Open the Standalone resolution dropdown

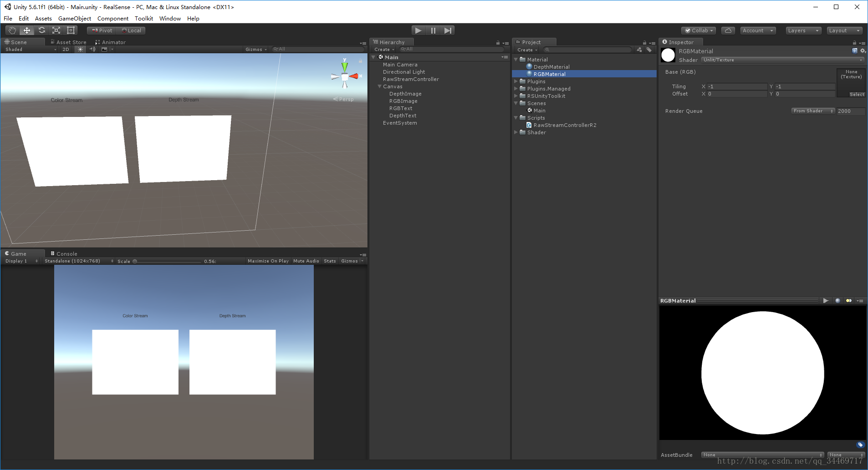[x=78, y=261]
